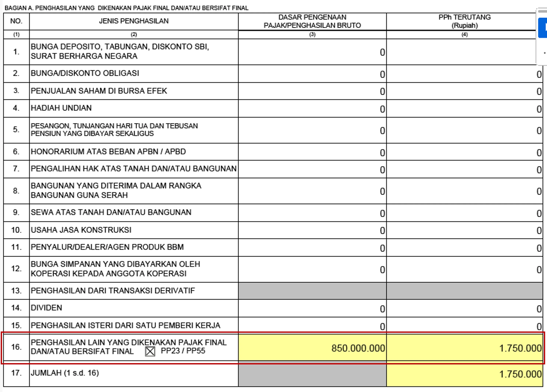Click the bruto field for Hadiah Undian
Image resolution: width=547 pixels, height=392 pixels.
[312, 109]
